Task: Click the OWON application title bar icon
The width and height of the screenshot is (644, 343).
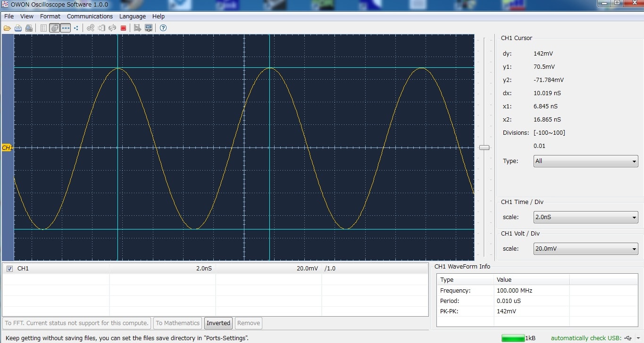Action: click(x=6, y=5)
